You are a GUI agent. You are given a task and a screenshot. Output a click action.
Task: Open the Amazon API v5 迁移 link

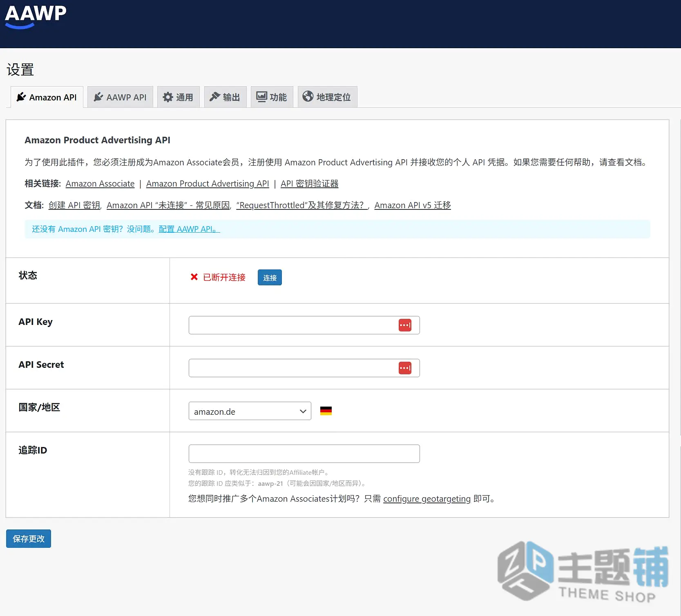[x=413, y=205]
